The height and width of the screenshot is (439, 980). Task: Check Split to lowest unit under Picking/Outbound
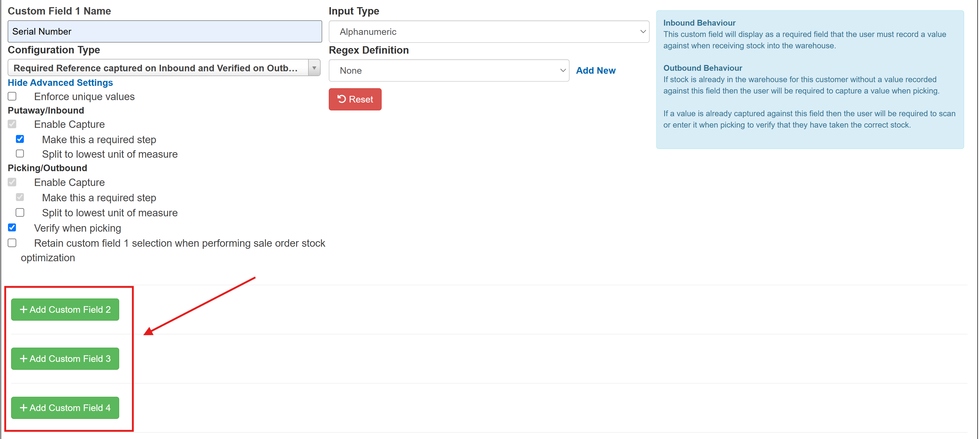click(20, 212)
